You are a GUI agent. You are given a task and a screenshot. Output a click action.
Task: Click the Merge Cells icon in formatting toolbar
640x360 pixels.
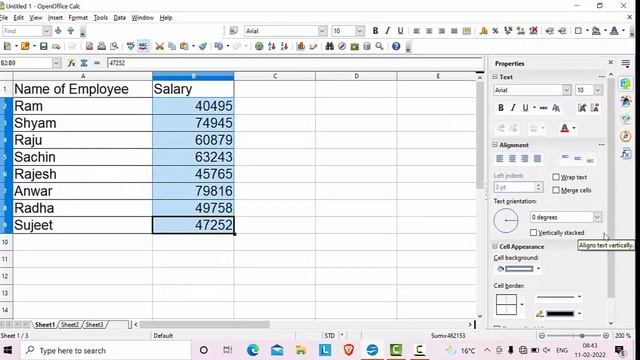click(467, 31)
